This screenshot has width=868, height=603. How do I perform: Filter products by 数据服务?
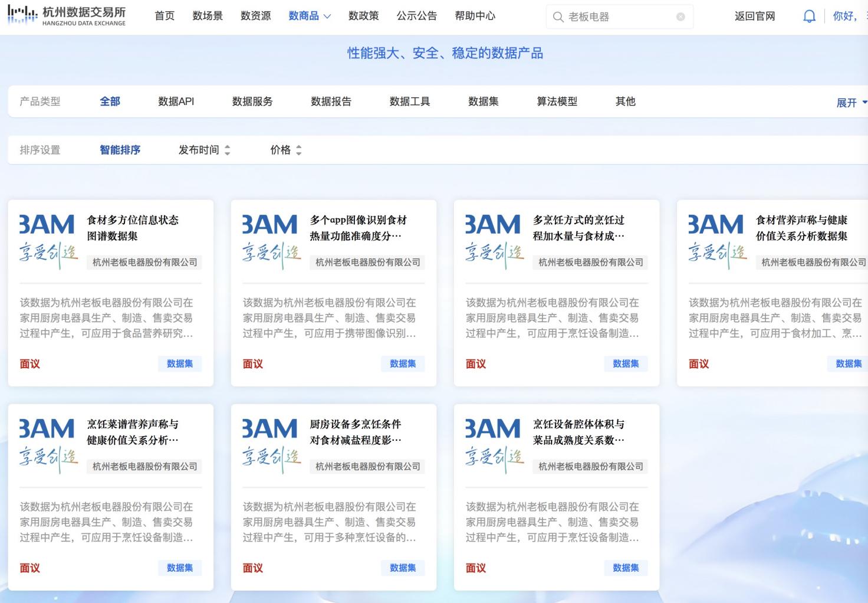(x=252, y=101)
